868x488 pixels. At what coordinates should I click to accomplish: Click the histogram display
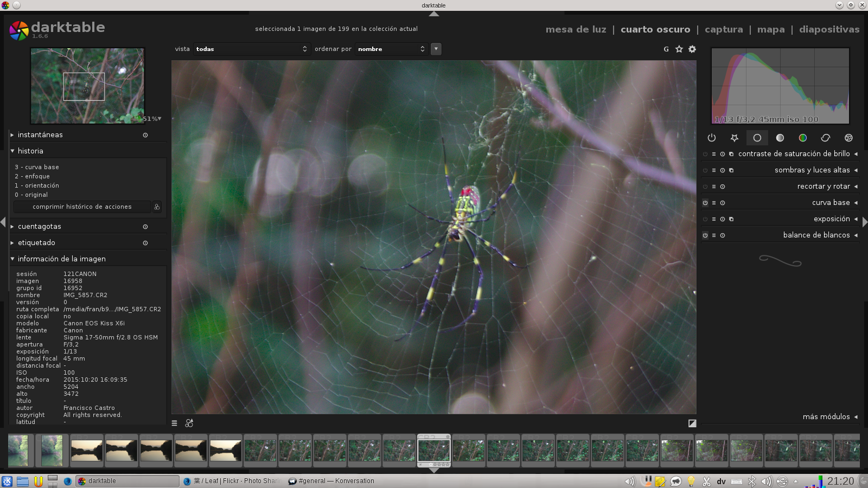click(780, 86)
